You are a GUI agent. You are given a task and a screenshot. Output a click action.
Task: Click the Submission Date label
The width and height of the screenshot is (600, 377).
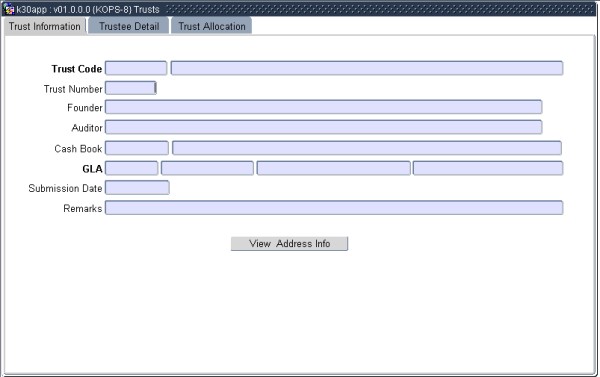pyautogui.click(x=65, y=188)
